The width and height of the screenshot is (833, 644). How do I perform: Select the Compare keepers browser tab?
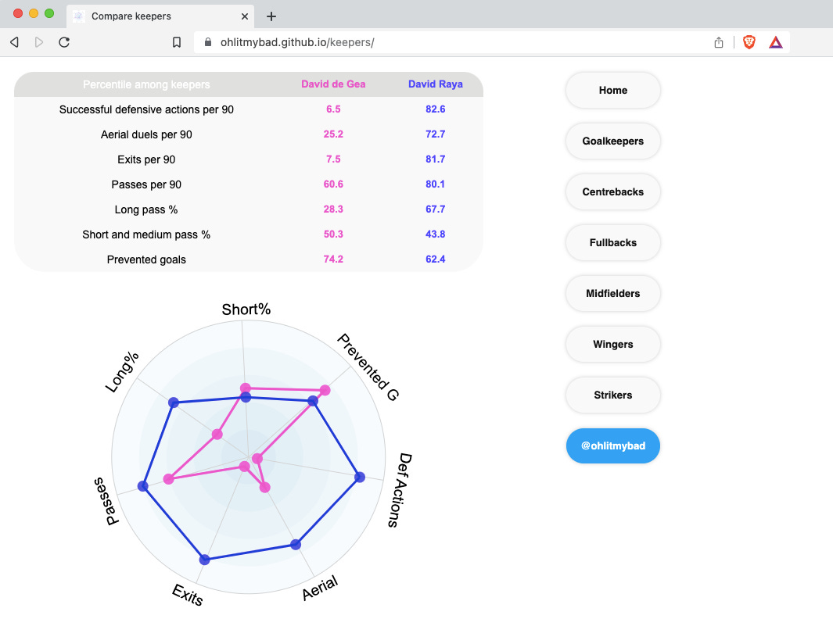click(141, 16)
